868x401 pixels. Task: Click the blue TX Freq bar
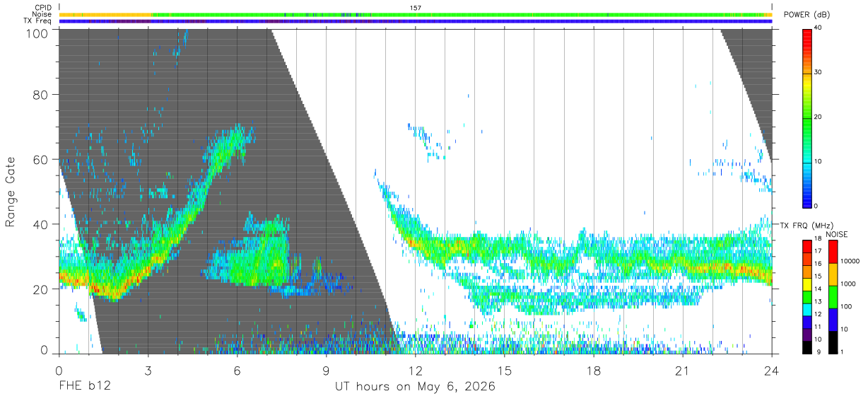tap(415, 21)
